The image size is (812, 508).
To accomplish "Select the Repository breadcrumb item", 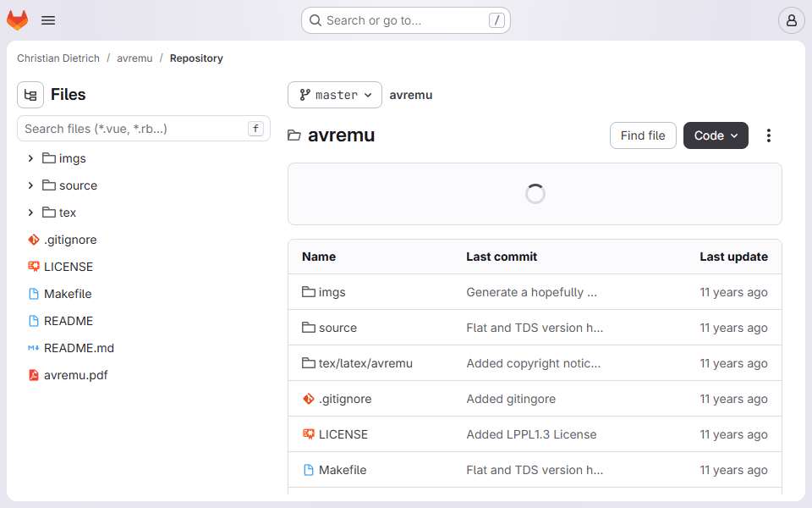I will click(x=196, y=58).
